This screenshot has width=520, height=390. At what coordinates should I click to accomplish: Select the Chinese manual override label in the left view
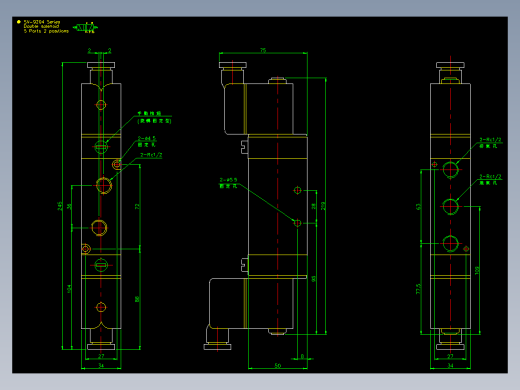pos(154,117)
